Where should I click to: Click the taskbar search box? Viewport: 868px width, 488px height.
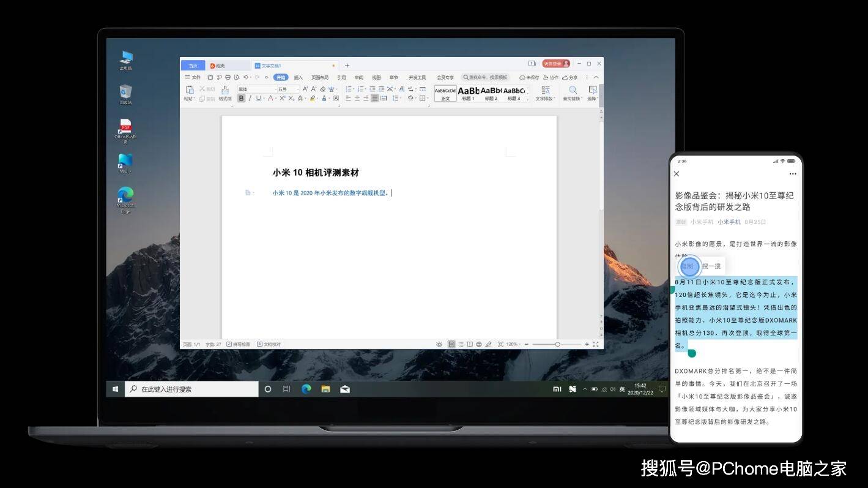191,389
